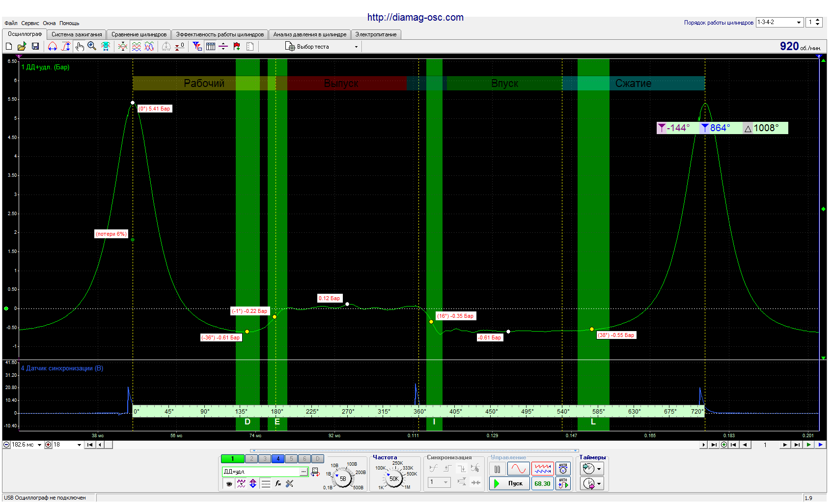Open the Файл menu
Screen dimensions: 833x504
click(x=11, y=23)
